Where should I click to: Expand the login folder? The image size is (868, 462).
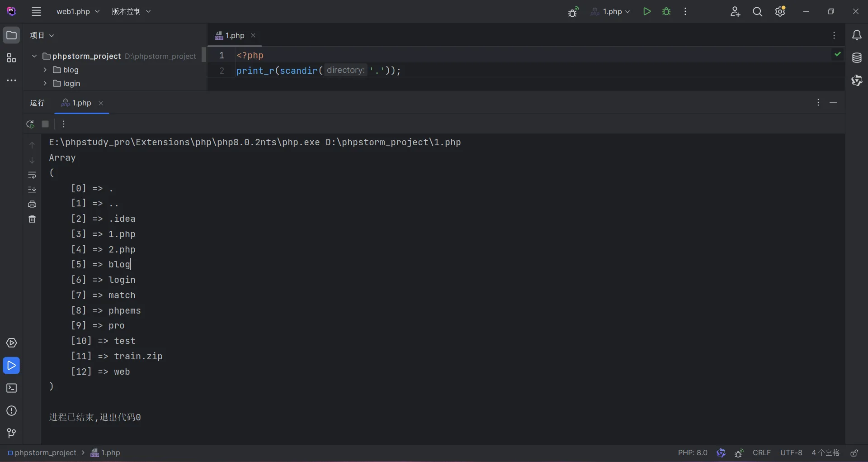click(45, 83)
